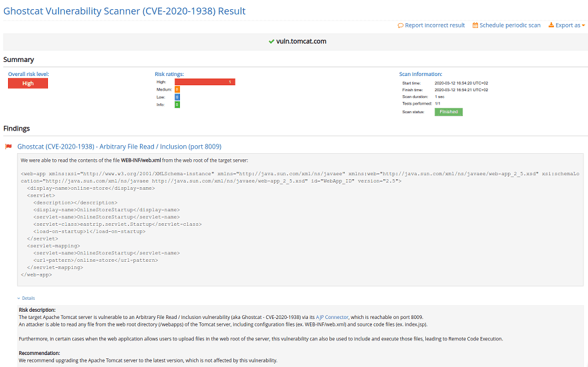Collapse the Details section chevron
This screenshot has width=588, height=367.
tap(19, 298)
